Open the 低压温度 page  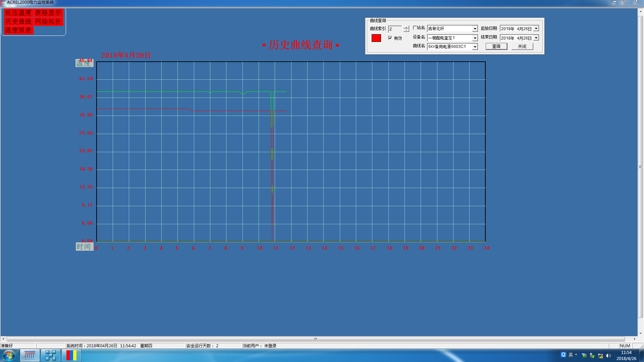pos(18,13)
